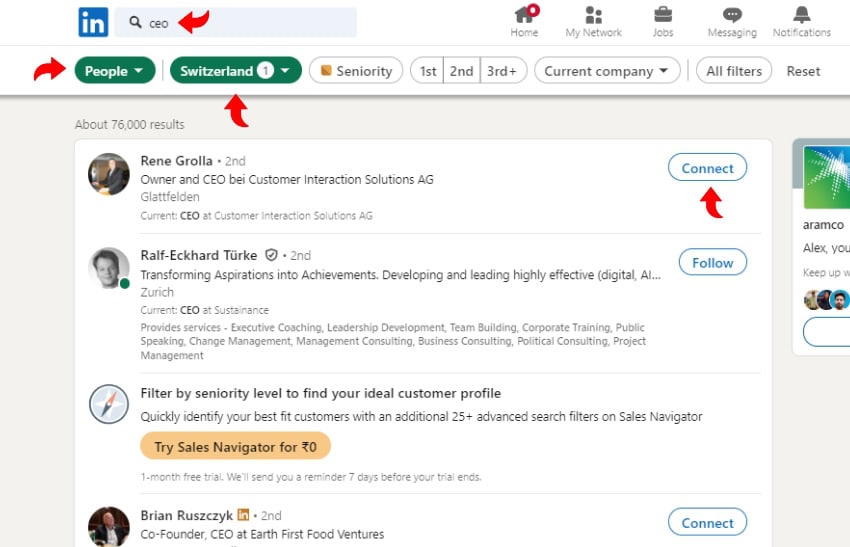Open the aramco ad logo image

tap(827, 177)
